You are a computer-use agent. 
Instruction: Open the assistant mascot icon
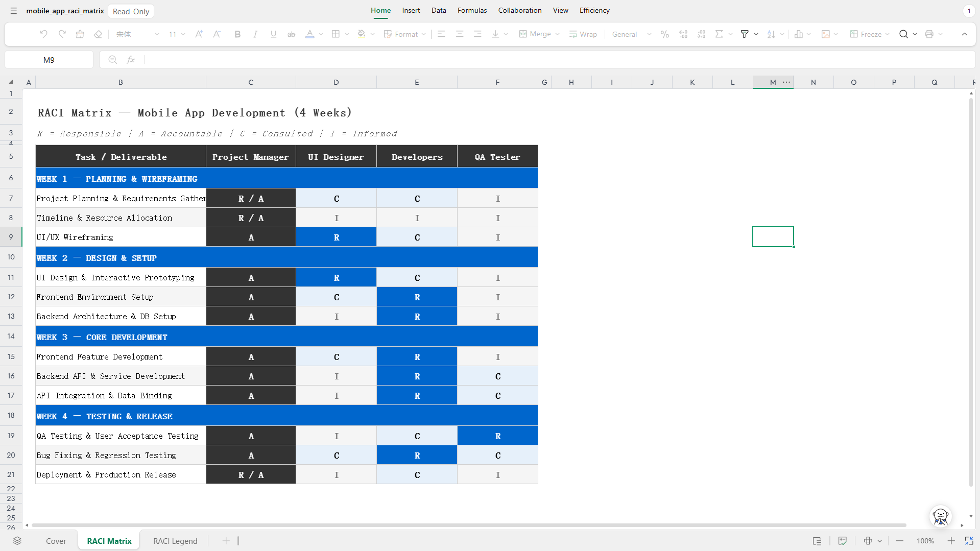(940, 516)
